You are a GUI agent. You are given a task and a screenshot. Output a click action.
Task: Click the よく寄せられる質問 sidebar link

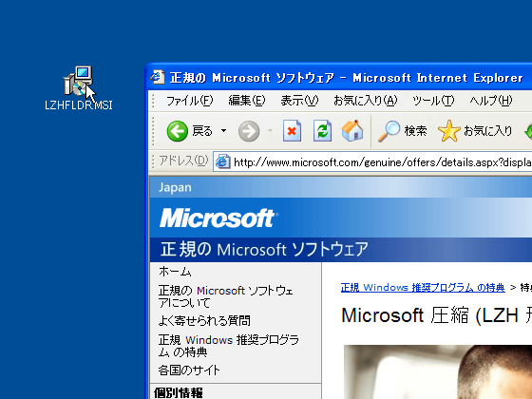click(x=204, y=321)
